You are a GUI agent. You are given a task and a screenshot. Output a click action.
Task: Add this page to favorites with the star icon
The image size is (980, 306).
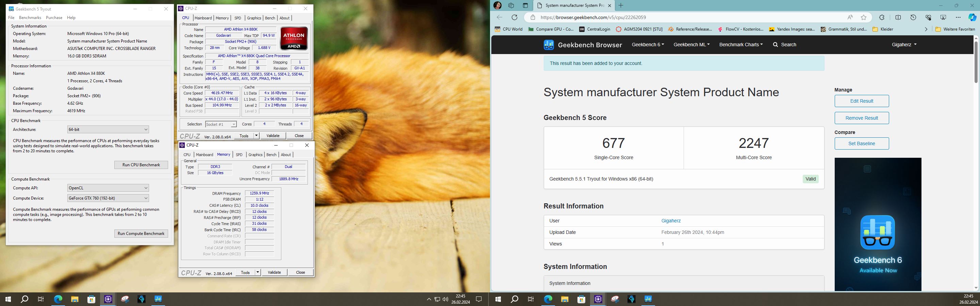(864, 17)
